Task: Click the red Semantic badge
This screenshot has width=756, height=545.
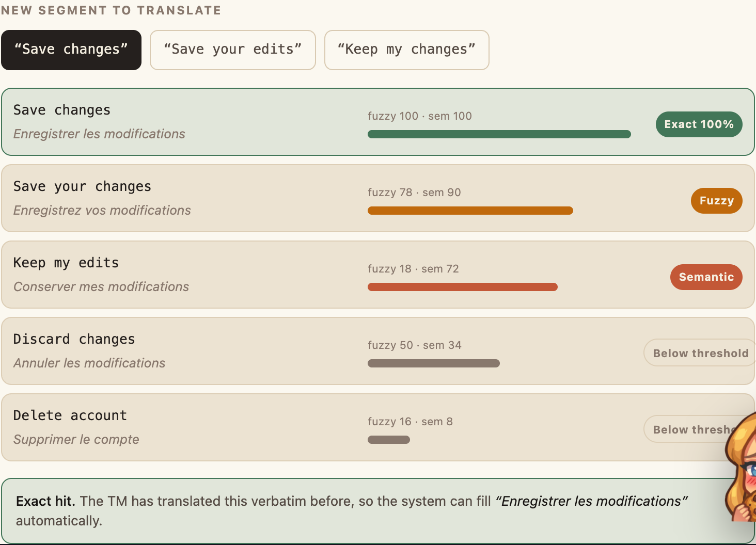Action: [x=706, y=277]
